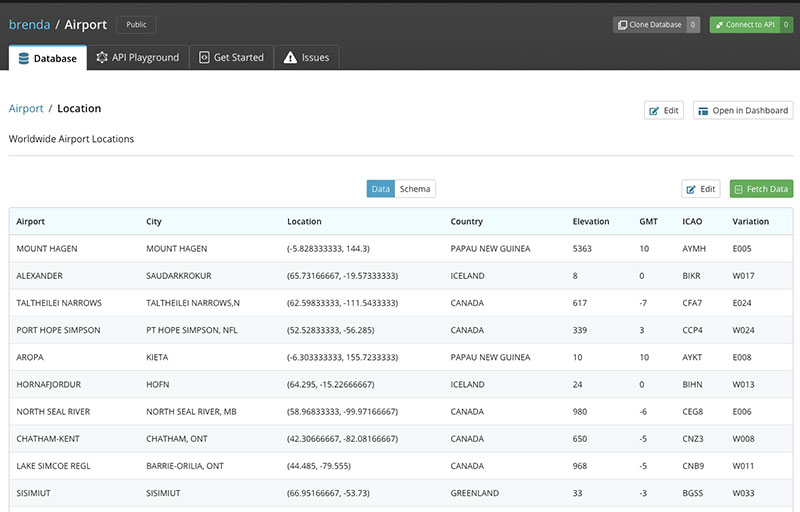The height and width of the screenshot is (512, 800).
Task: Click Edit button beside Open in Dashboard
Action: point(664,110)
